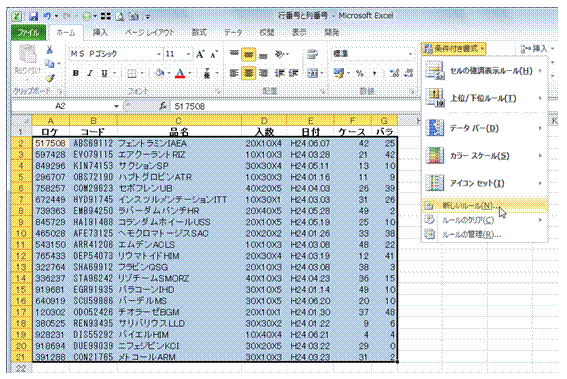Select row 10 header
Viewport: 567px width, 379px height.
point(21,234)
